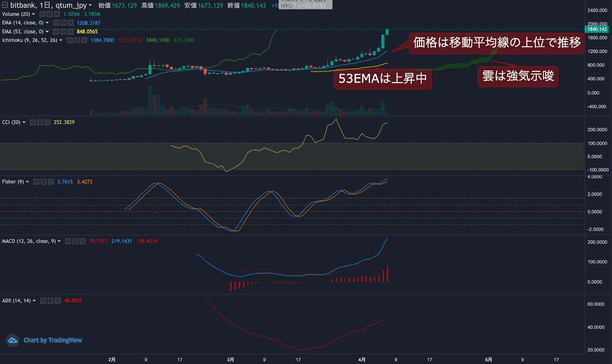This screenshot has height=364, width=612.
Task: Open CCI (20) settings gear icon
Action: [40, 122]
